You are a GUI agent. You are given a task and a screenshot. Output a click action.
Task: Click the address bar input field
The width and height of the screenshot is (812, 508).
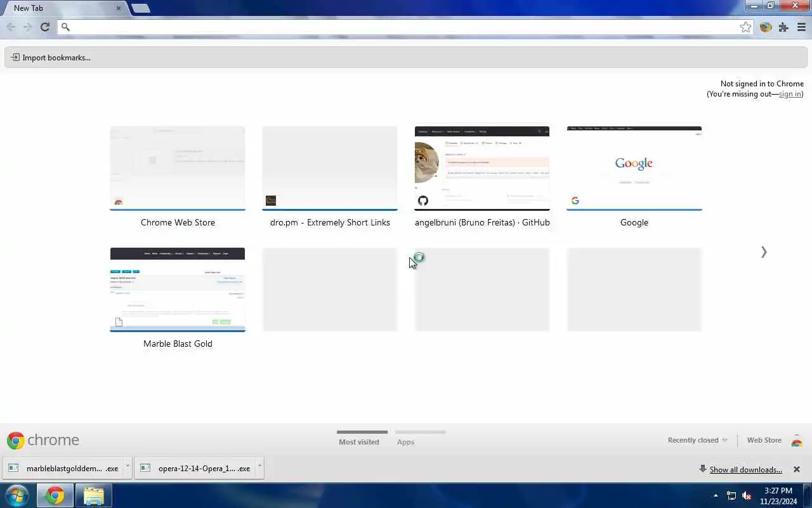tap(404, 27)
